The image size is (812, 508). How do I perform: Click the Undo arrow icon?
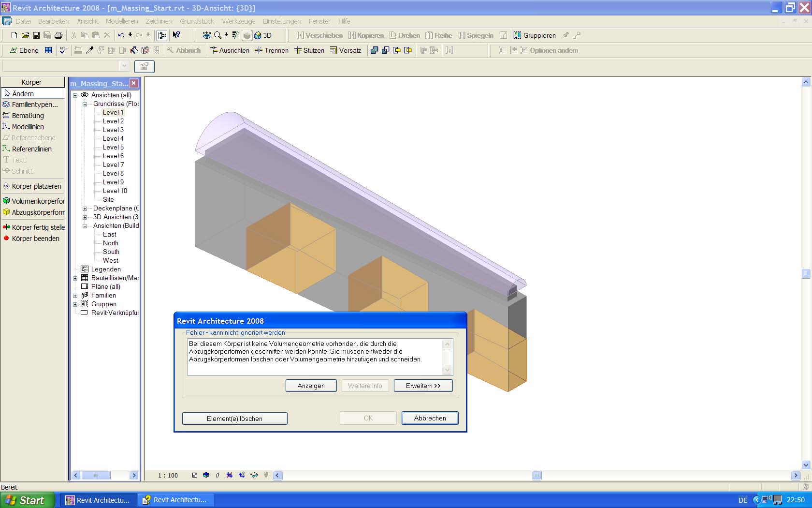pyautogui.click(x=121, y=35)
